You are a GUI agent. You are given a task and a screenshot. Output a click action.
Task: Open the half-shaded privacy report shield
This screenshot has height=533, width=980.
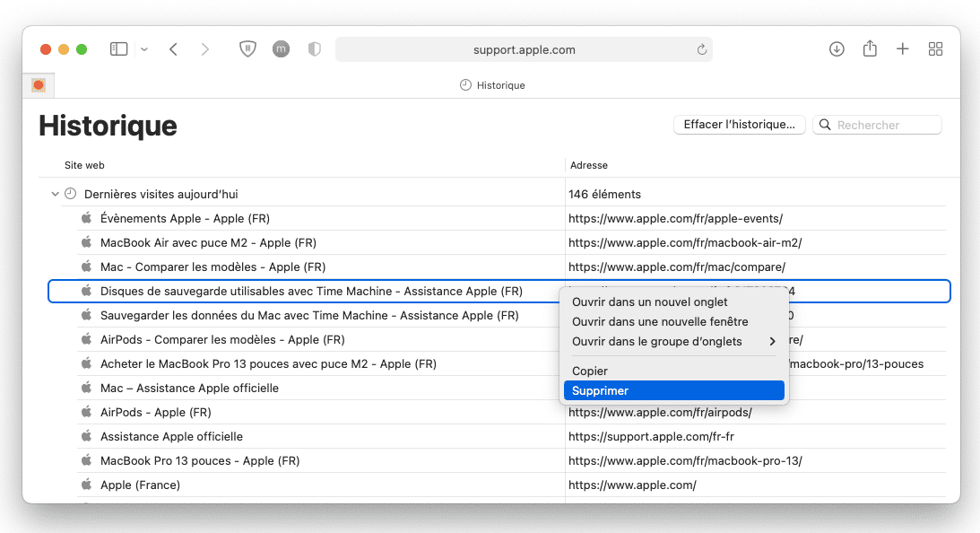click(315, 48)
